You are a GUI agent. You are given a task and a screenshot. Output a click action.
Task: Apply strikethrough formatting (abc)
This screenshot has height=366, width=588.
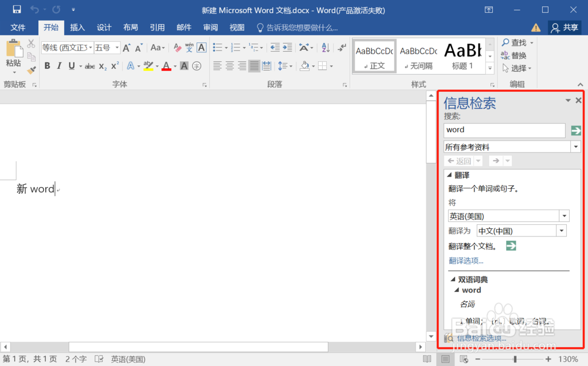click(89, 66)
